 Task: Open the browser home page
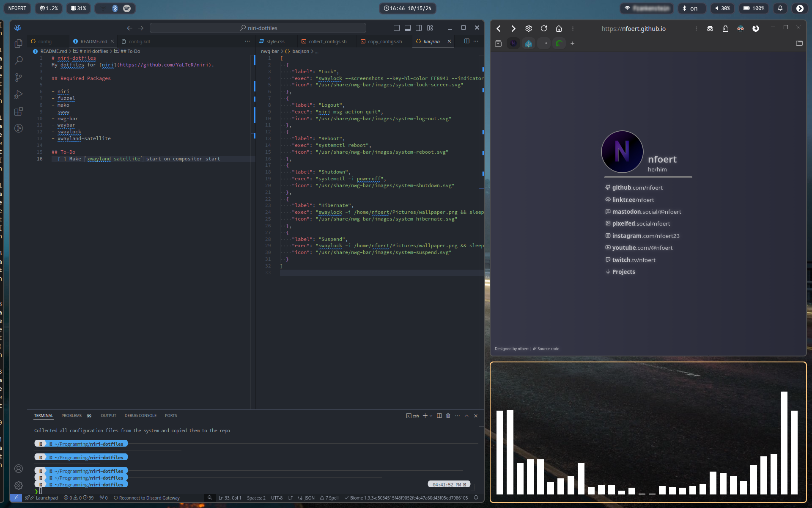point(559,28)
